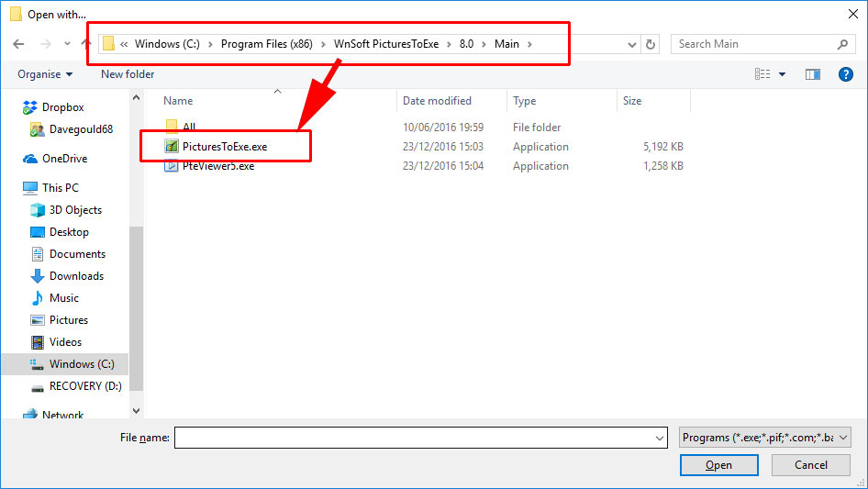The height and width of the screenshot is (489, 868).
Task: Open the Programs file type filter
Action: point(764,438)
